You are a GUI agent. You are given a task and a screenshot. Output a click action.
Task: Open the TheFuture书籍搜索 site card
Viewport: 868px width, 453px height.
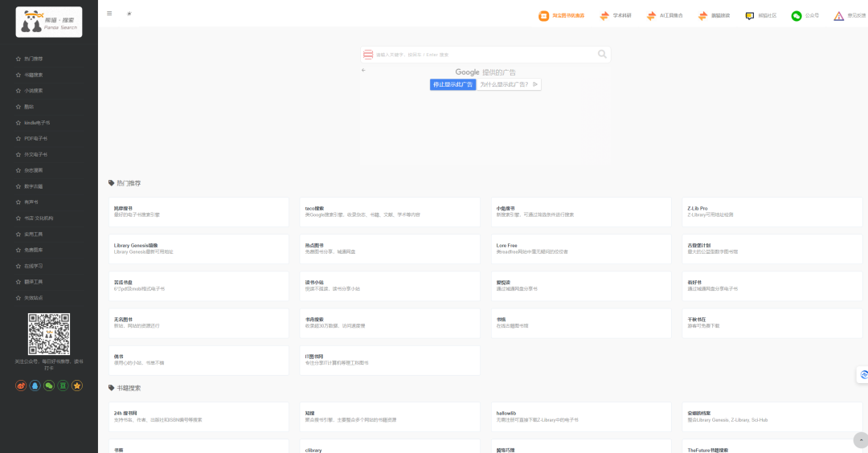pos(772,447)
